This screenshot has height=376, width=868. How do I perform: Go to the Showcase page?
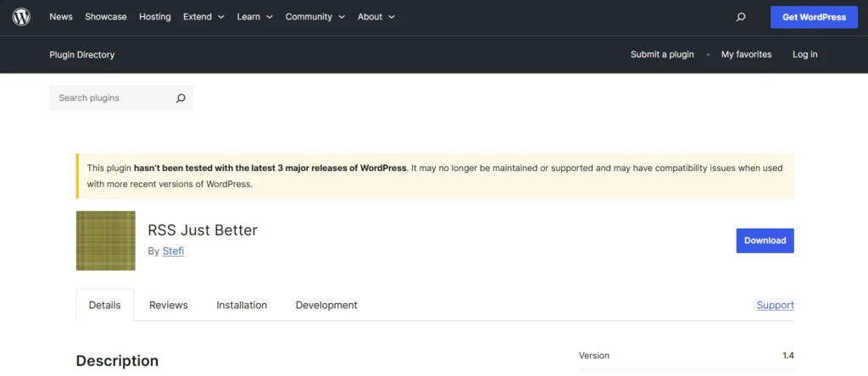tap(106, 17)
